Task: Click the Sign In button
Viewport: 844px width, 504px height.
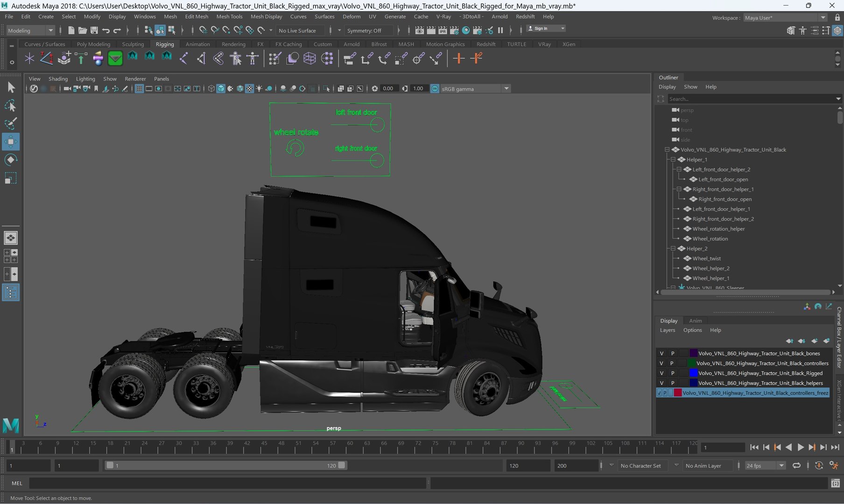Action: [x=546, y=28]
